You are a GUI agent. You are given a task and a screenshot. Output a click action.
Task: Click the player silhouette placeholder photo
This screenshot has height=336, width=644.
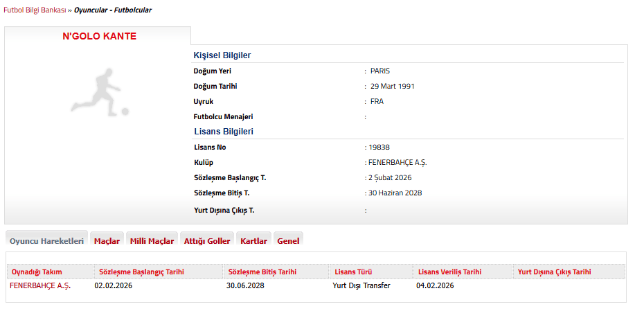tap(99, 91)
